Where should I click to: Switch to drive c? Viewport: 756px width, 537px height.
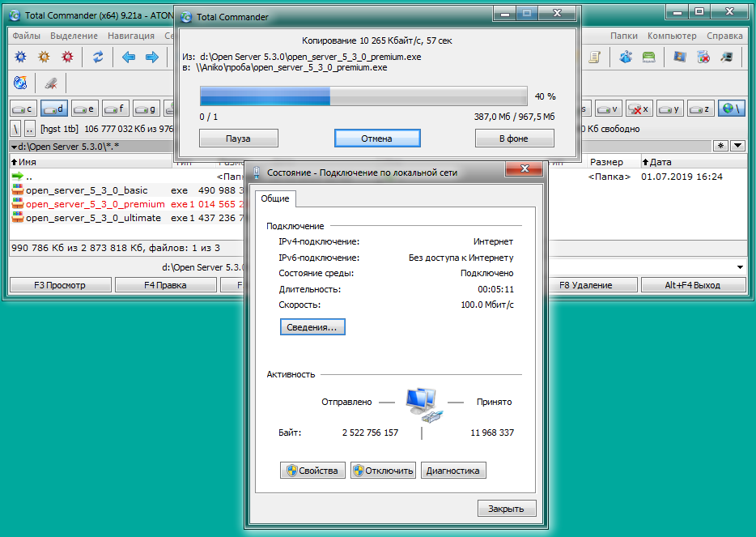23,109
